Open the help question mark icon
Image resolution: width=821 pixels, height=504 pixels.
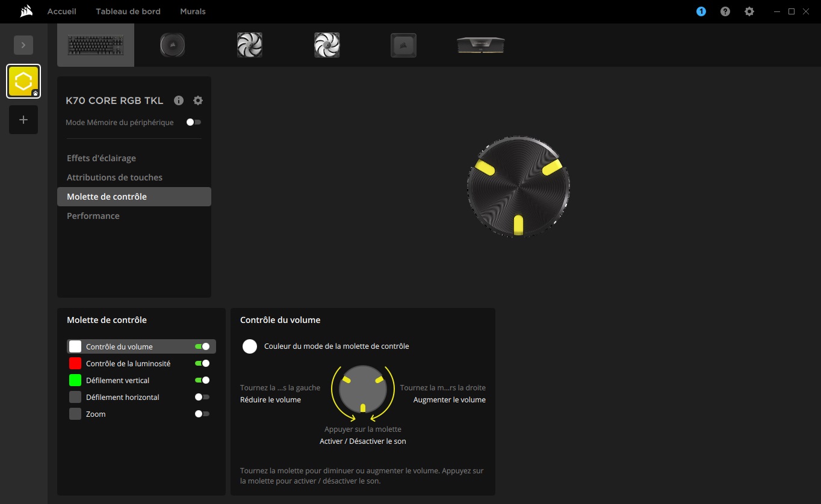click(x=725, y=11)
